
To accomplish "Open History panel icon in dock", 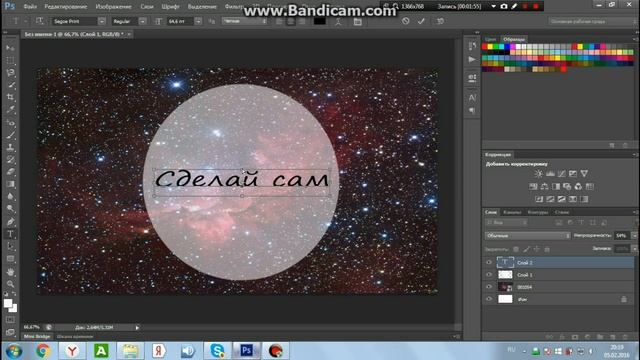I will click(472, 46).
